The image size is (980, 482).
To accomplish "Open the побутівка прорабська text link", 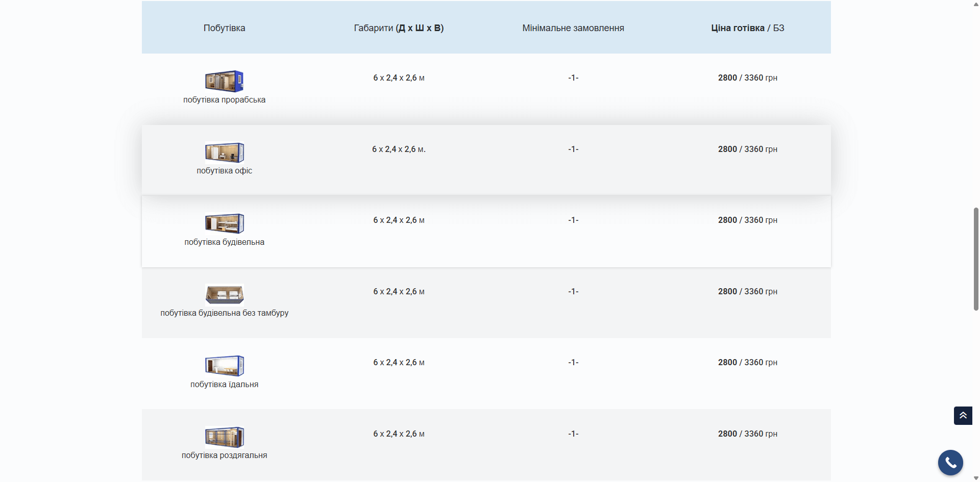I will coord(224,100).
